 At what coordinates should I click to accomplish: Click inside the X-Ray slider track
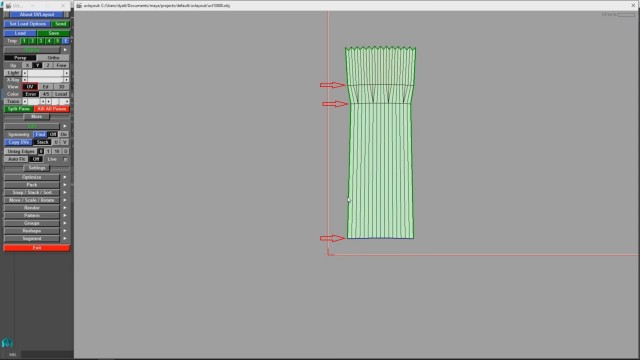click(x=45, y=80)
